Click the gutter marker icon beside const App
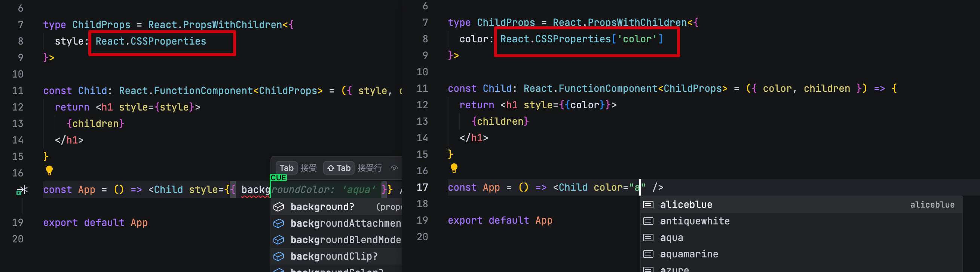This screenshot has height=272, width=980. pos(22,190)
